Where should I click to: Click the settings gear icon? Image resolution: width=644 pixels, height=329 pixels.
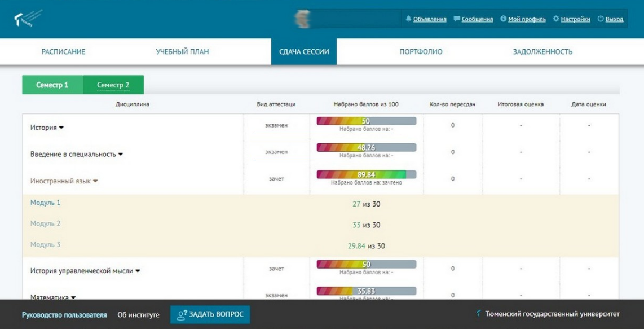[556, 19]
